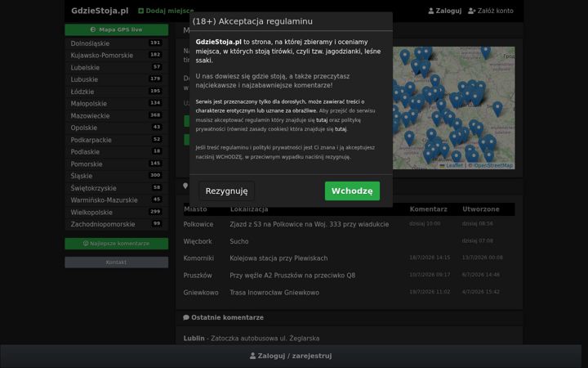Select Opolskie region
Image resolution: width=588 pixels, height=368 pixels.
117,128
